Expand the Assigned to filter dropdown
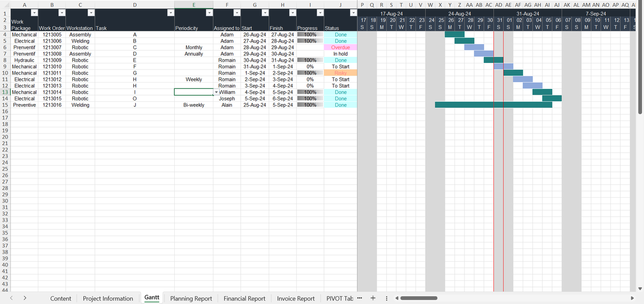Viewport: 644px width, 304px height. [237, 13]
